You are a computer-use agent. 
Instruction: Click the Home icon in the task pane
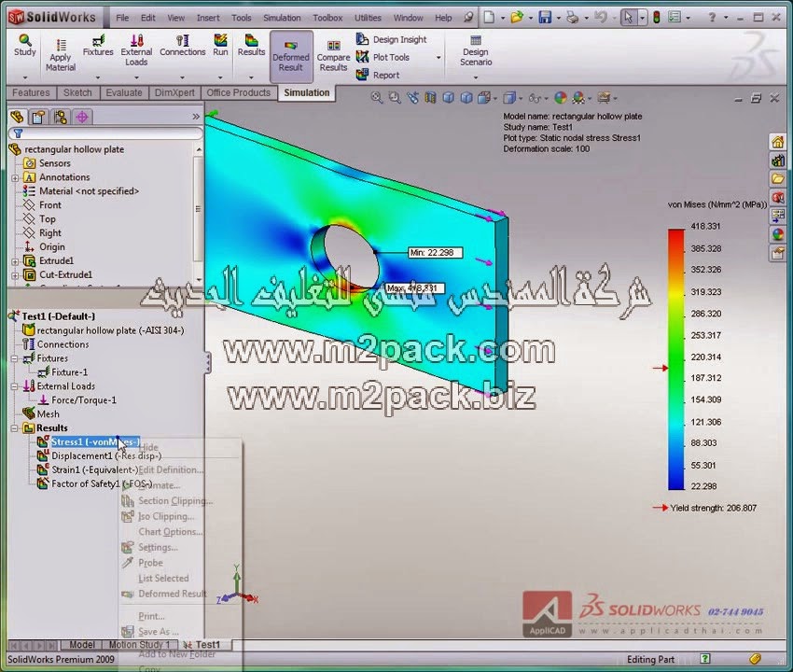[x=777, y=142]
